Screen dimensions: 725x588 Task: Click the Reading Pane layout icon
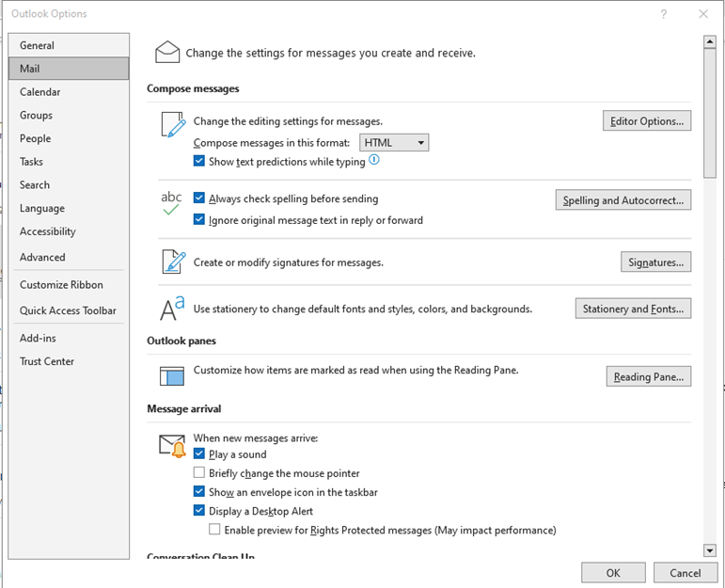point(171,375)
